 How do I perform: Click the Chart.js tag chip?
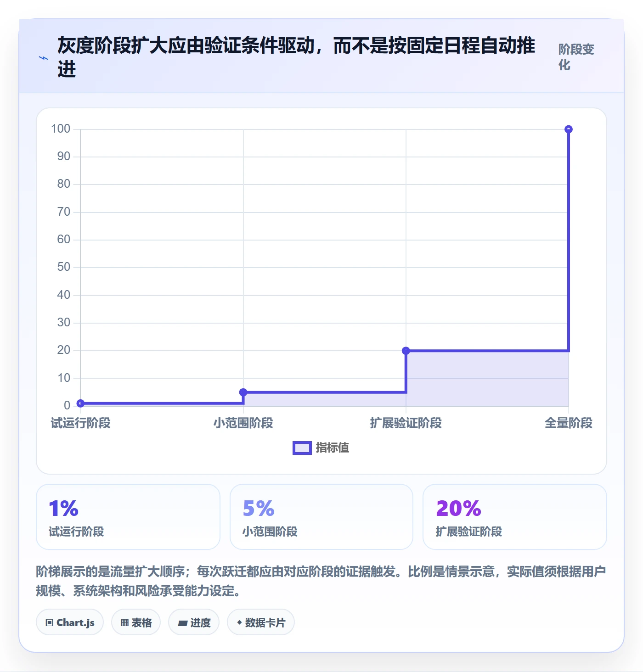(x=70, y=622)
